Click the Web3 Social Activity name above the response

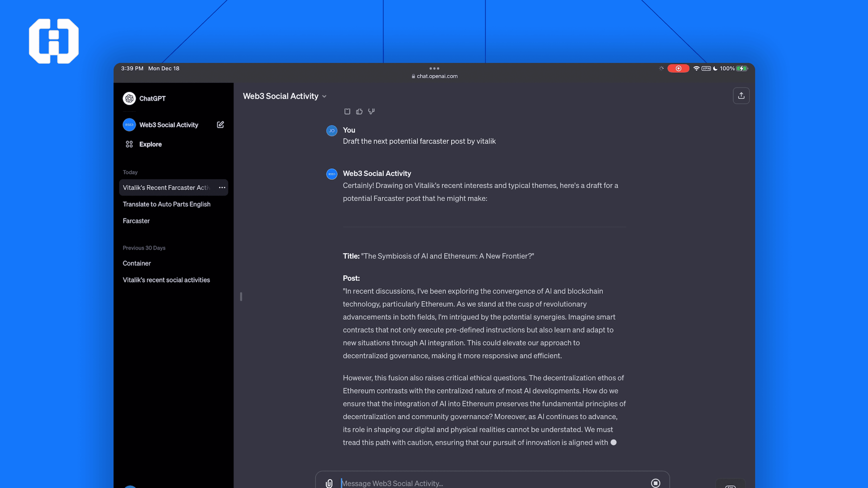point(377,174)
